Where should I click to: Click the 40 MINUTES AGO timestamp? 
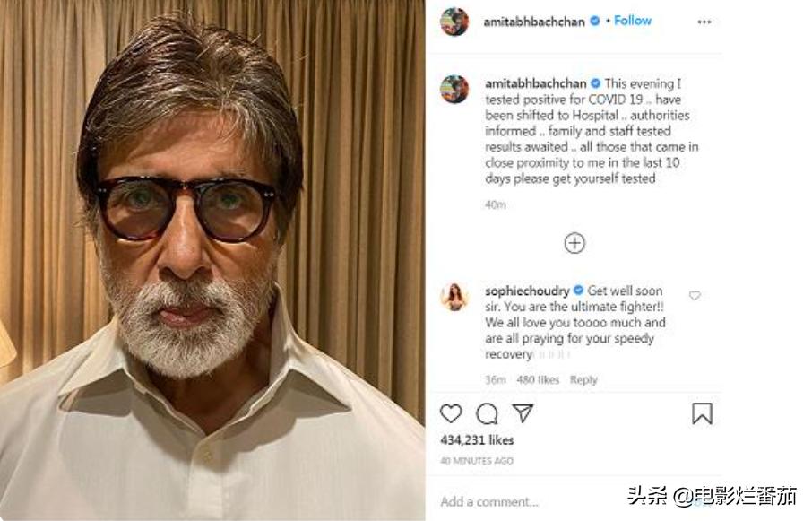point(477,461)
